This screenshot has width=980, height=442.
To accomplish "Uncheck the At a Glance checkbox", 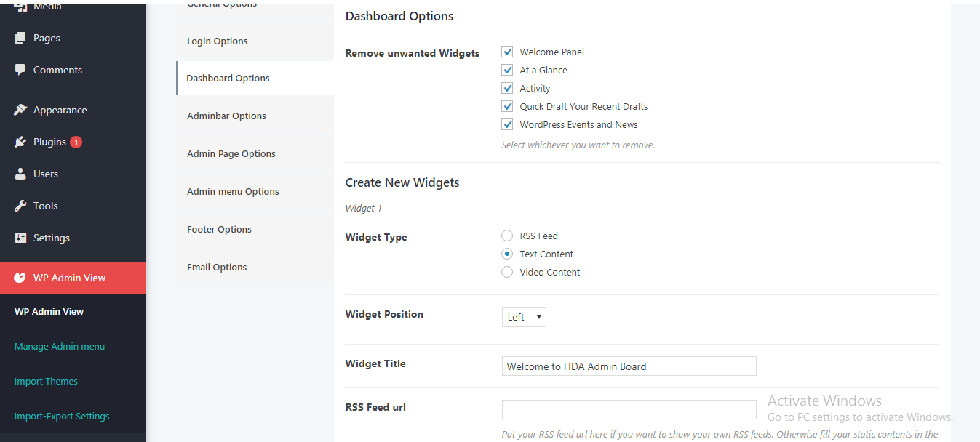I will tap(508, 70).
